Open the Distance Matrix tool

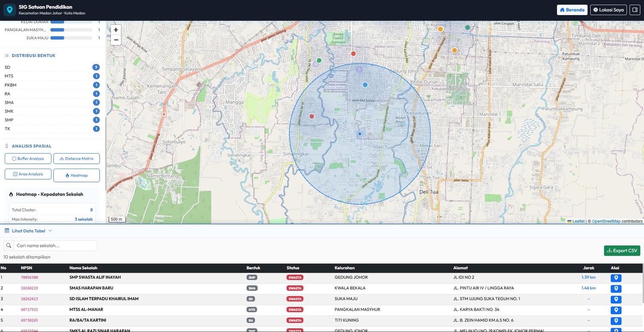(76, 159)
